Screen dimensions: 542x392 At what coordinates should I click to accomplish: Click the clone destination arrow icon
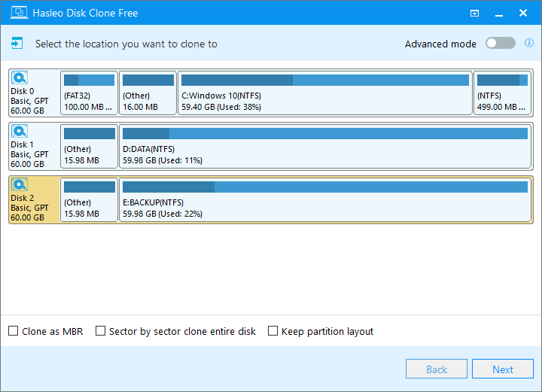point(17,44)
